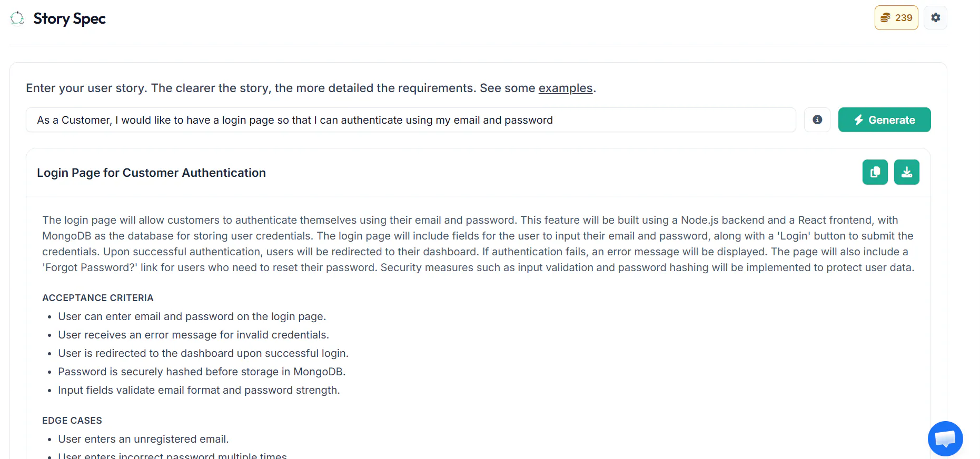
Task: Open settings with the gear icon
Action: [x=935, y=18]
